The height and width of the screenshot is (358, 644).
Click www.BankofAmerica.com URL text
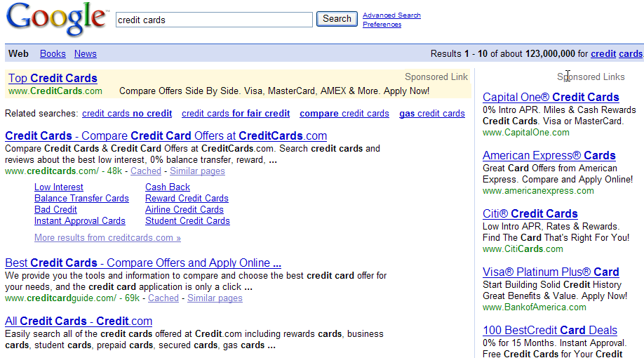pos(535,307)
